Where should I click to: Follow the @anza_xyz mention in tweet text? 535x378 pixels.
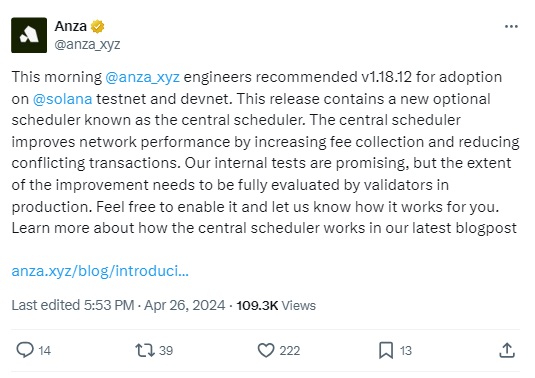(143, 77)
